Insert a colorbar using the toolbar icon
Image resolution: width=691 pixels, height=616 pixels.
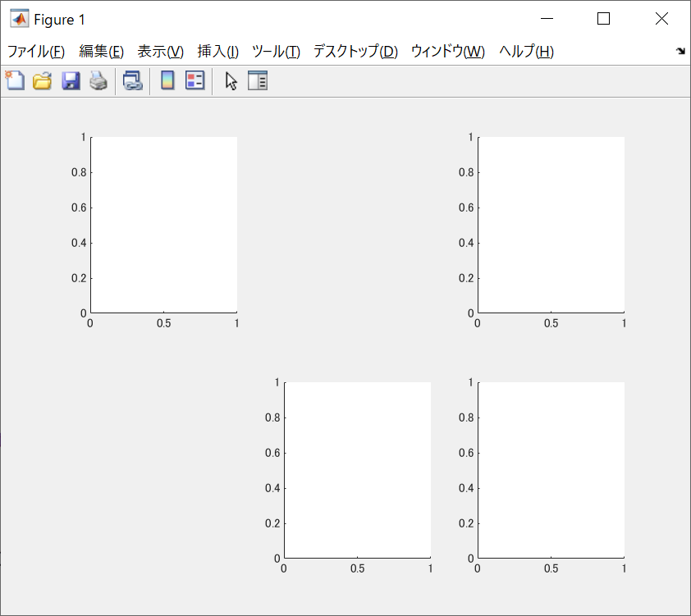167,80
